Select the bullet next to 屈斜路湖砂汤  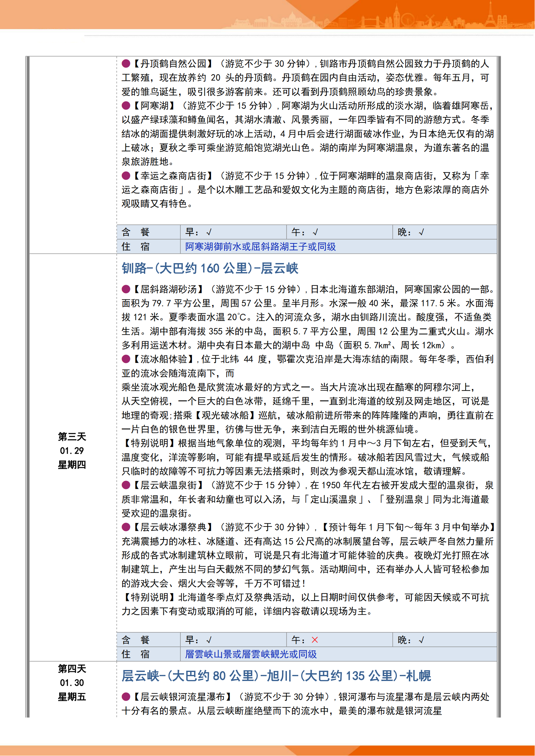click(126, 289)
